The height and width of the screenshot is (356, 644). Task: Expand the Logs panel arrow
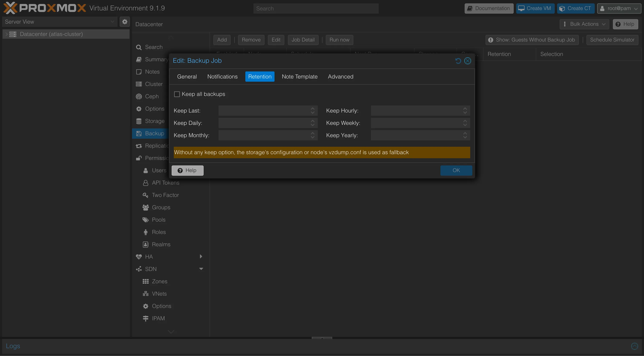[634, 346]
